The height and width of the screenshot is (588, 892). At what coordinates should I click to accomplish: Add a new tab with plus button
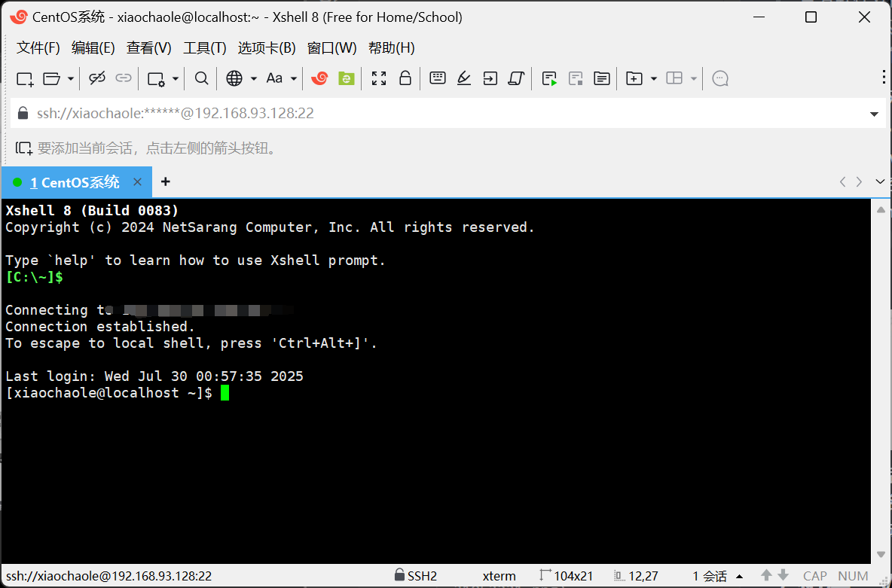(166, 181)
